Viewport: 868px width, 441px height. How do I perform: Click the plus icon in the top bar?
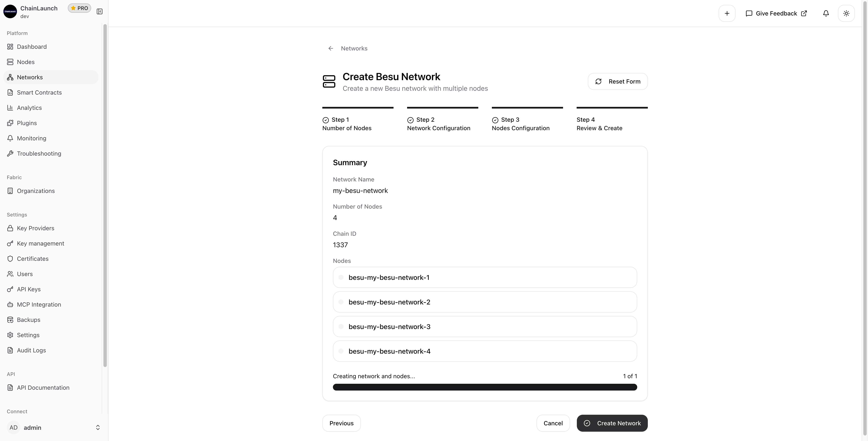[x=727, y=13]
